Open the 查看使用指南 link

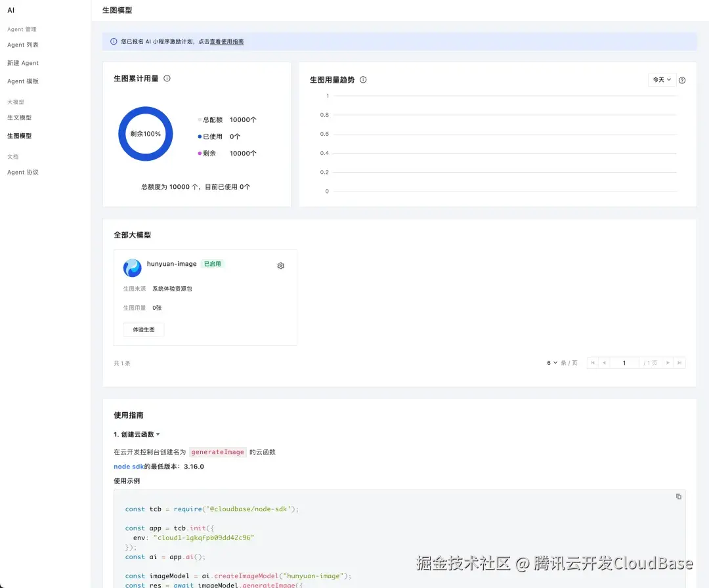226,41
